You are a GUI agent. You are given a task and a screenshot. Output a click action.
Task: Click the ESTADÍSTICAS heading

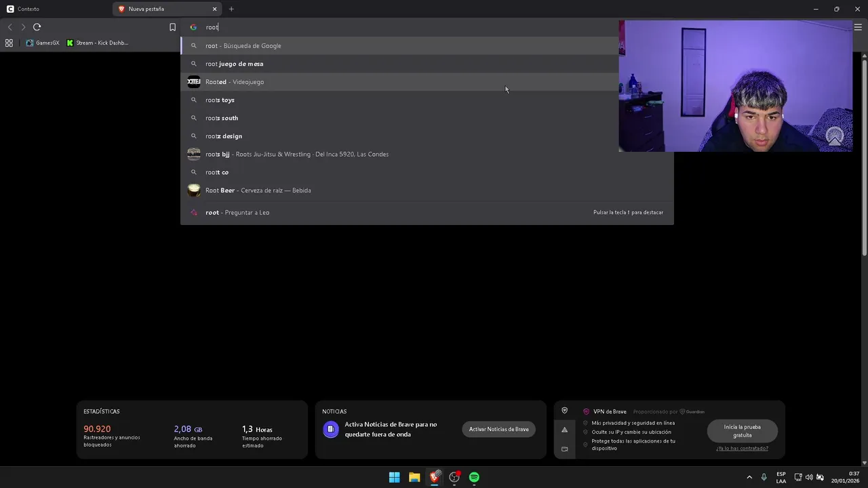click(x=102, y=411)
